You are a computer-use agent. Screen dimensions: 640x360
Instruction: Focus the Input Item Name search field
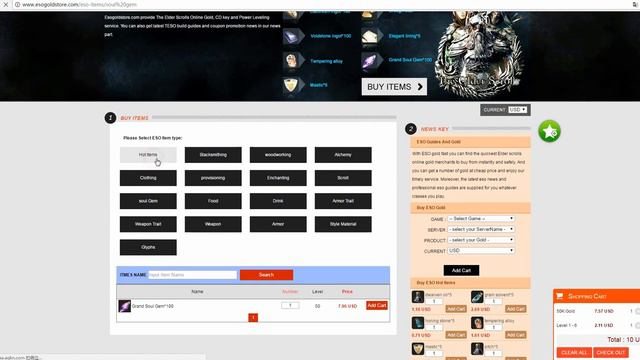(x=192, y=275)
